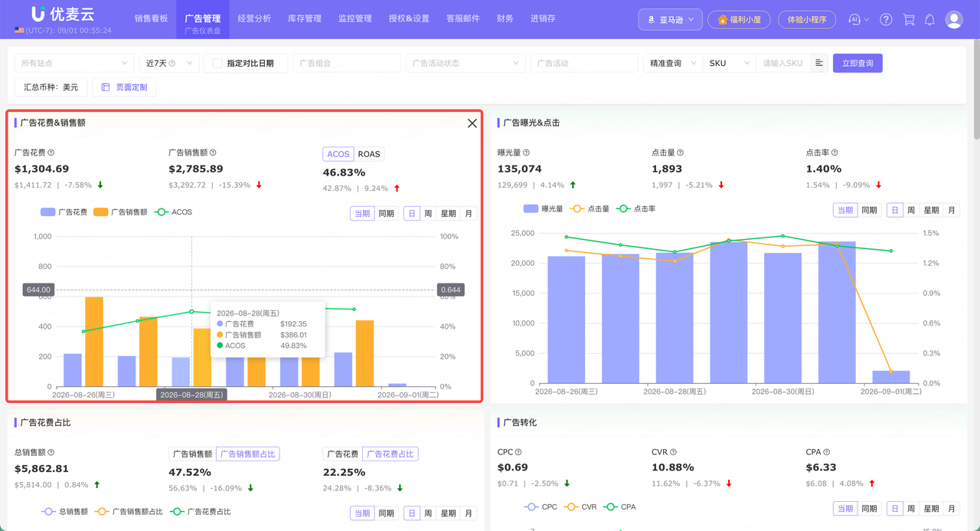Screen dimensions: 980x531
Task: Click help icon next to 点击率
Action: [835, 152]
